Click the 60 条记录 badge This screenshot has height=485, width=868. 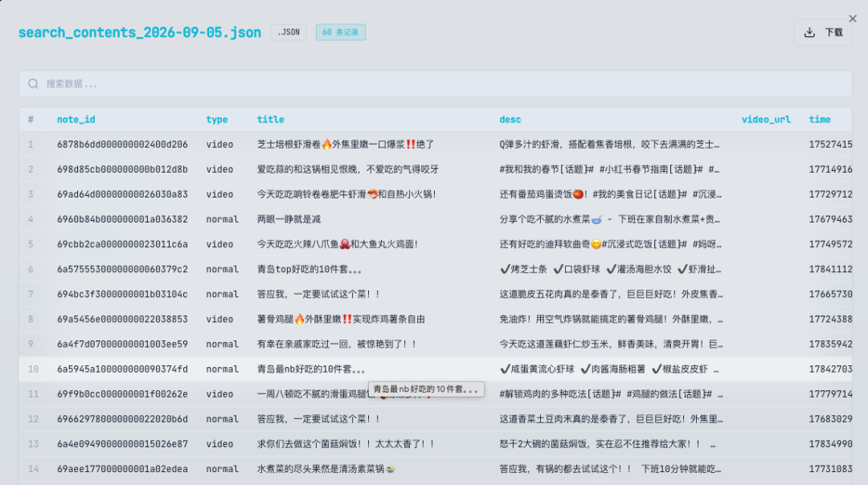point(341,32)
